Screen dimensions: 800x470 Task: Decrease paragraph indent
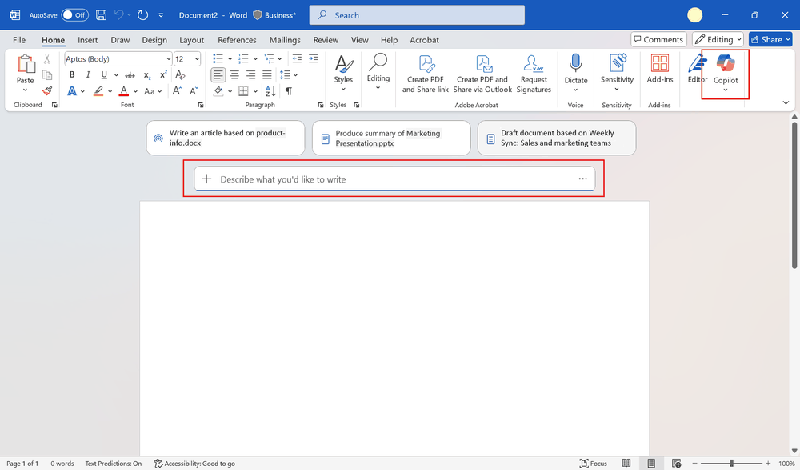(x=297, y=58)
